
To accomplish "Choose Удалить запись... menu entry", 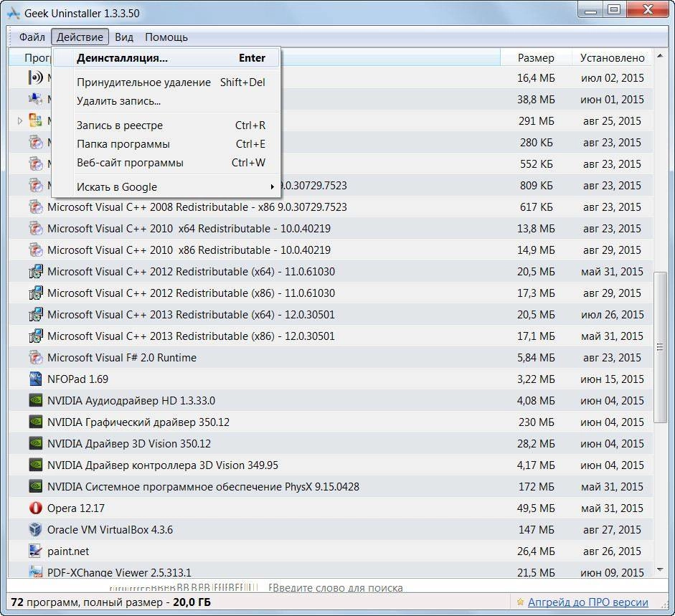I will (x=166, y=101).
